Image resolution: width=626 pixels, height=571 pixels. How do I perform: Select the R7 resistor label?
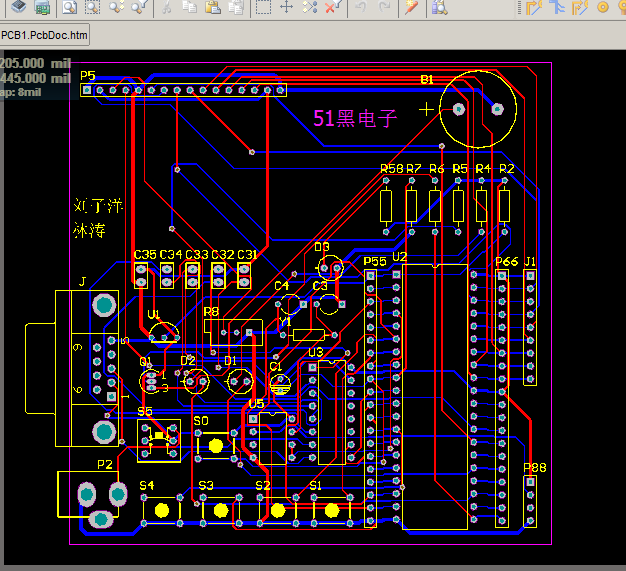[x=414, y=169]
